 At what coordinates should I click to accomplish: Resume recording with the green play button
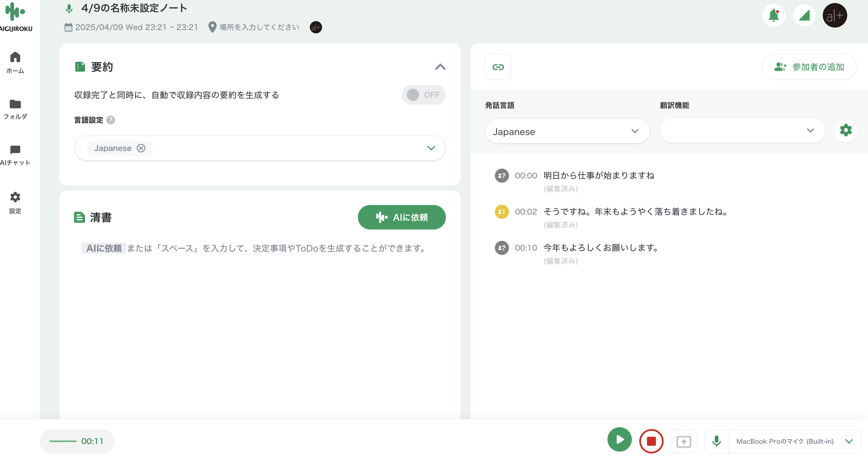(x=619, y=439)
